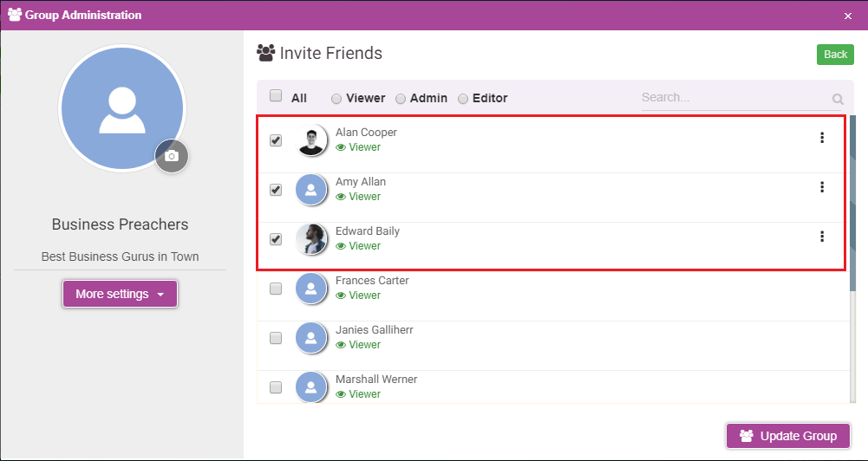The height and width of the screenshot is (461, 868).
Task: Click the name Alan Cooper
Action: coord(366,133)
